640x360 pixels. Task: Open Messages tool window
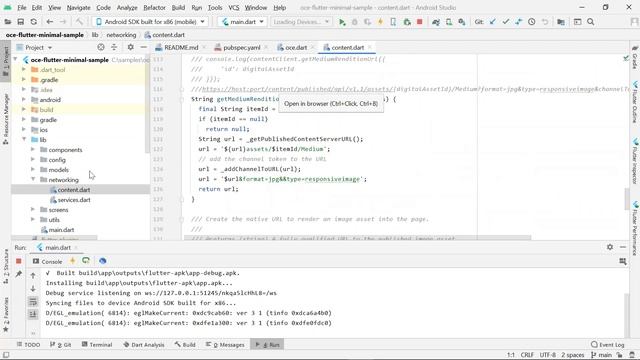point(225,344)
